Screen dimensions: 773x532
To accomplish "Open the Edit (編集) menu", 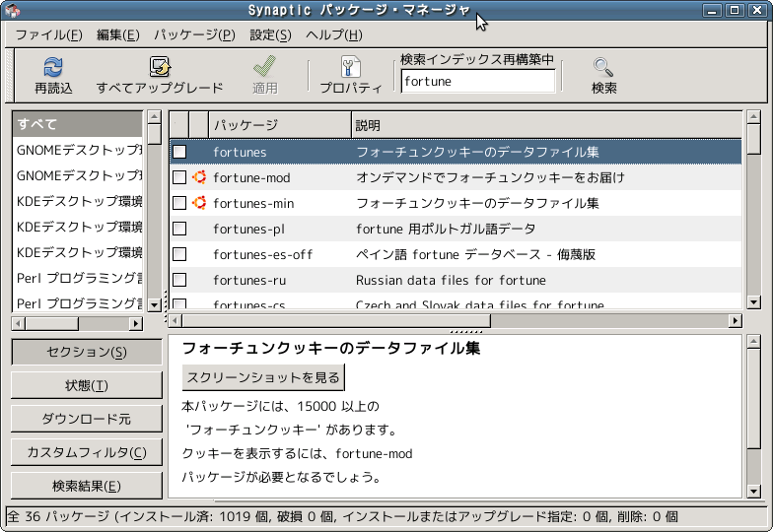I will tap(118, 35).
